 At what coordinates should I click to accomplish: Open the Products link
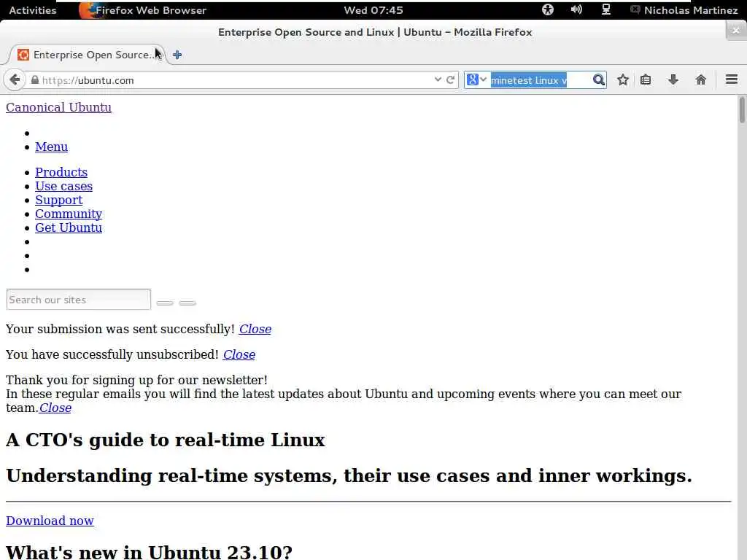(x=61, y=172)
